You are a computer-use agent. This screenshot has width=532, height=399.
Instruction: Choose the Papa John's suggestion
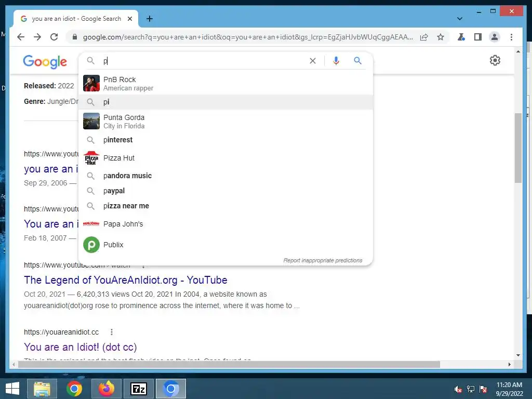[x=225, y=224]
